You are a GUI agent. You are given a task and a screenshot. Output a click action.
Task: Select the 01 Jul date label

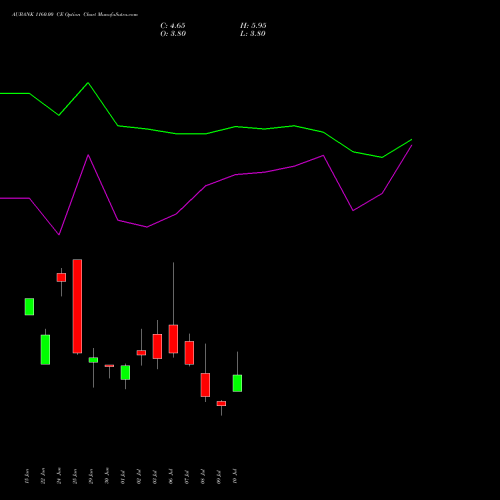123,477
